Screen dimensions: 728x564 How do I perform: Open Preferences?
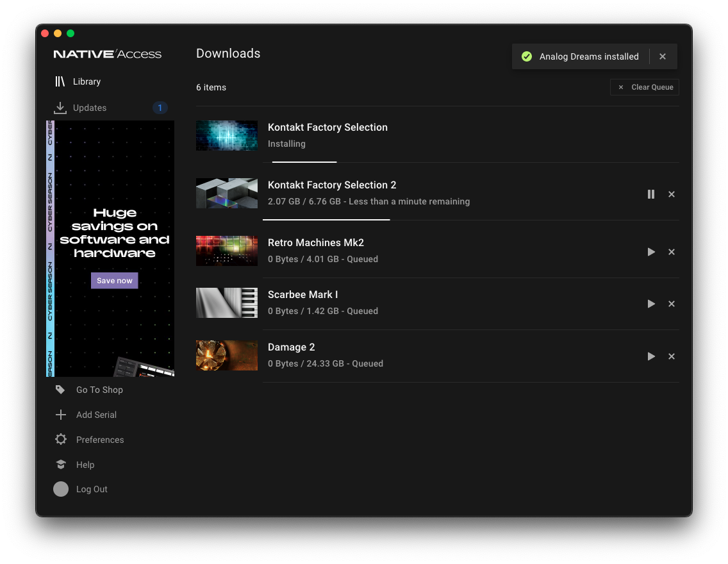point(100,440)
